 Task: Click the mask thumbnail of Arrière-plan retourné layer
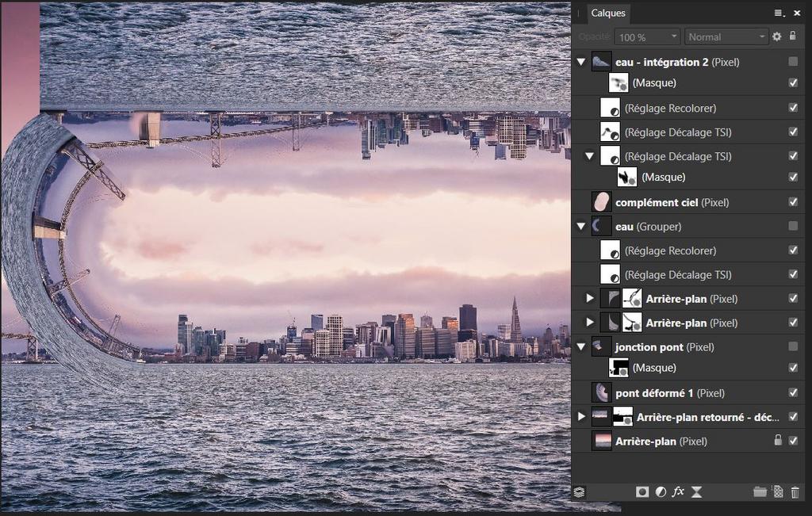point(622,417)
